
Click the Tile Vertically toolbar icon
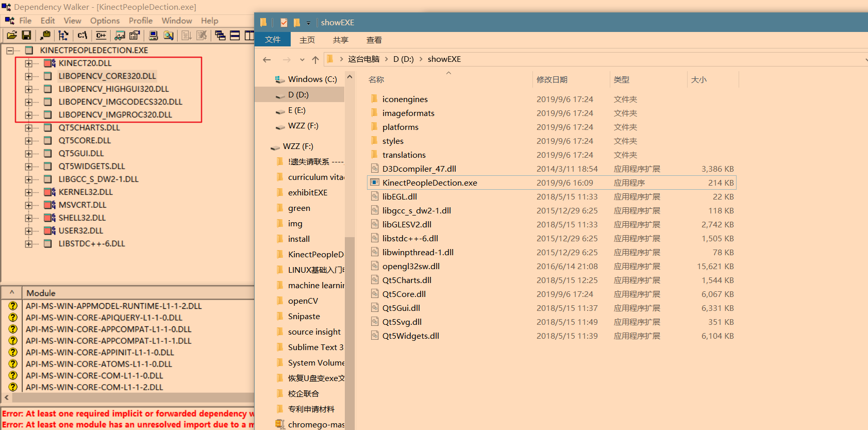pos(249,35)
